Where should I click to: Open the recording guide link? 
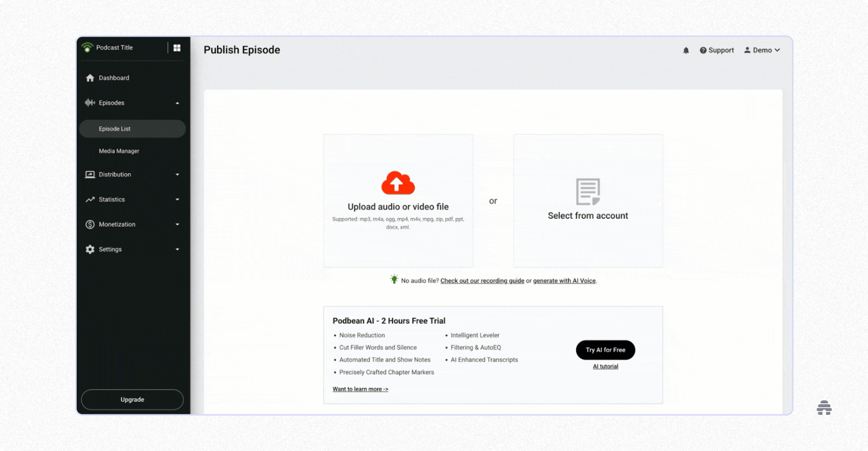482,280
